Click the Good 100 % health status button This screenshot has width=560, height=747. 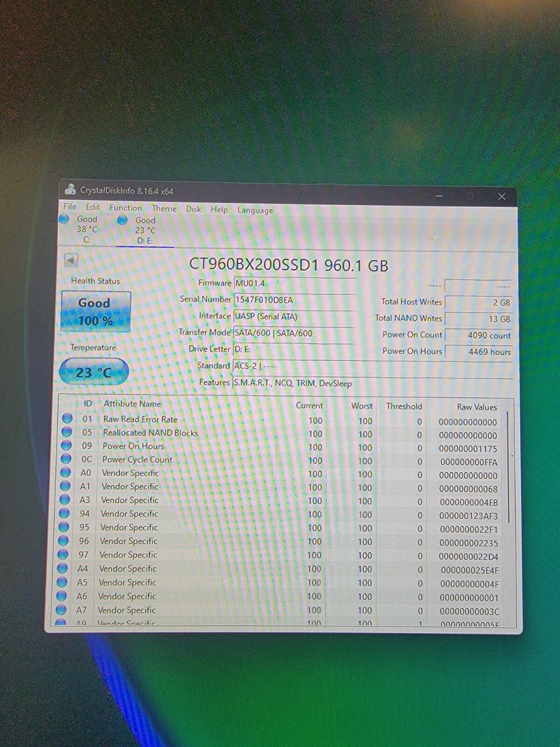[x=96, y=312]
